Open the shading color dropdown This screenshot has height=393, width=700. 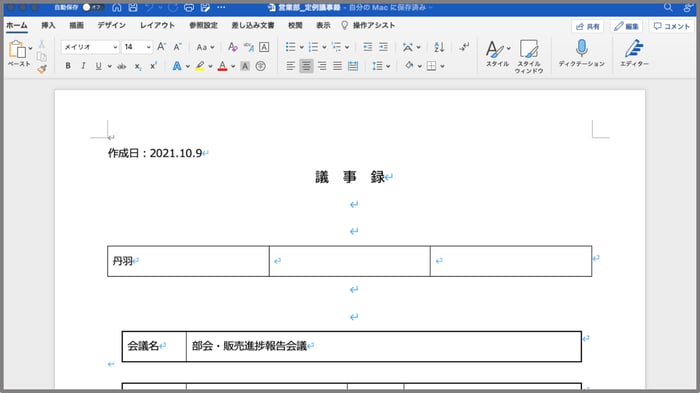(420, 67)
